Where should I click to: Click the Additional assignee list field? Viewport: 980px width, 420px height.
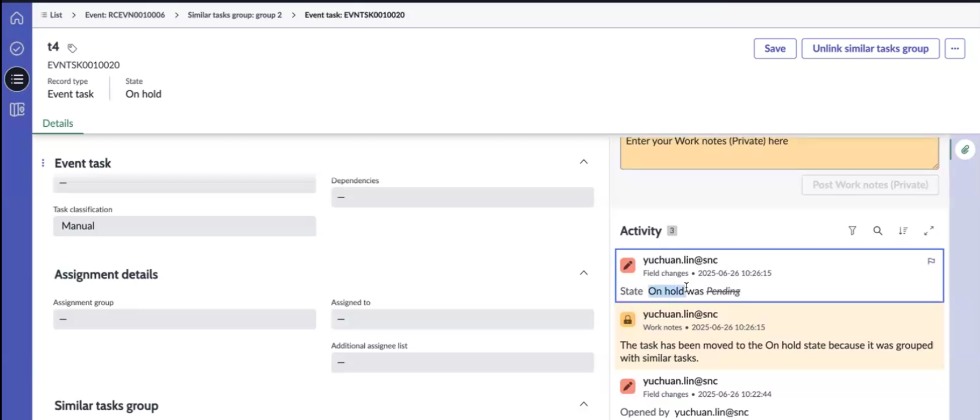click(x=462, y=362)
